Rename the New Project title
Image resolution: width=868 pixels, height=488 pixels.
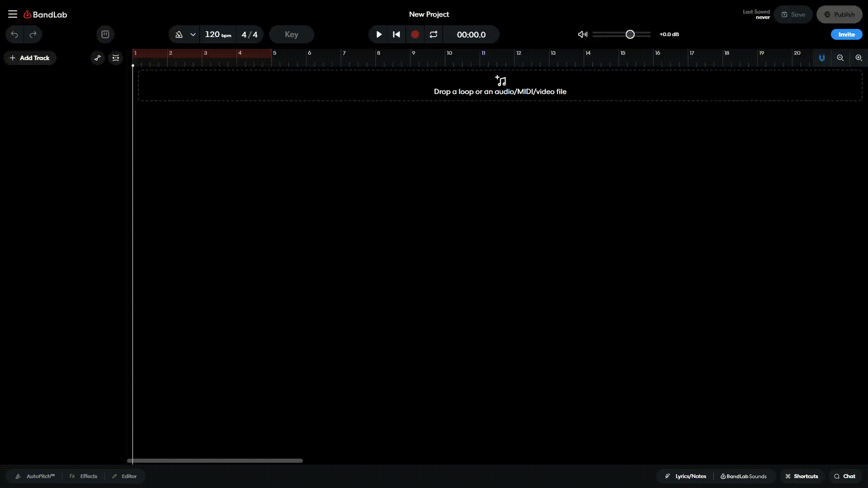click(x=429, y=14)
